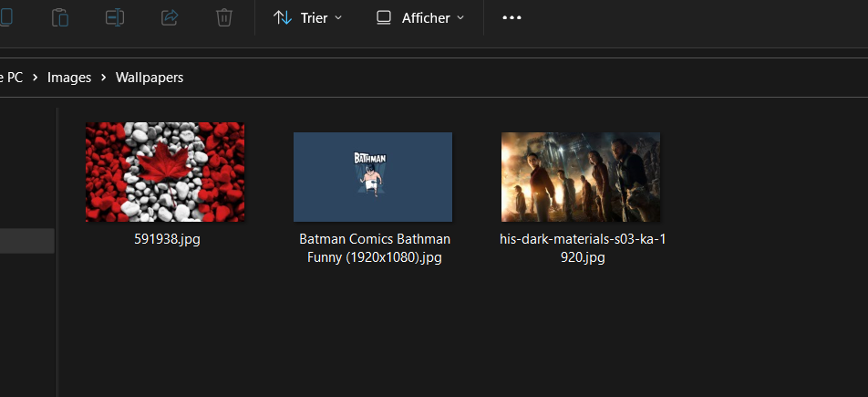This screenshot has height=397, width=868.
Task: Click the Delete trash can icon
Action: coord(223,17)
